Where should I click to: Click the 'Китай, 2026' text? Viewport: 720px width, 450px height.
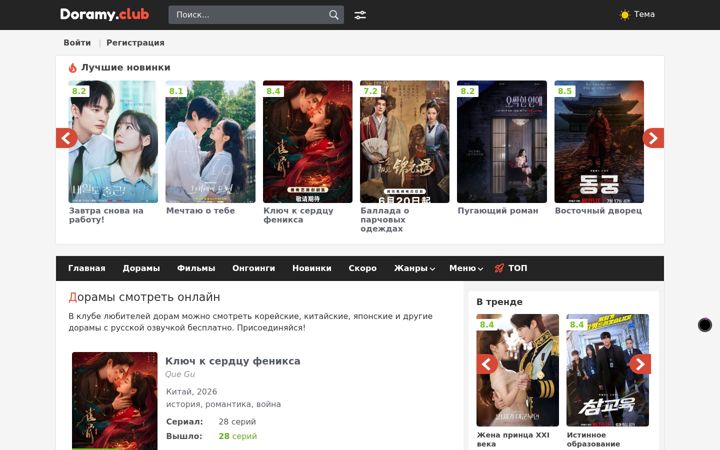(191, 392)
